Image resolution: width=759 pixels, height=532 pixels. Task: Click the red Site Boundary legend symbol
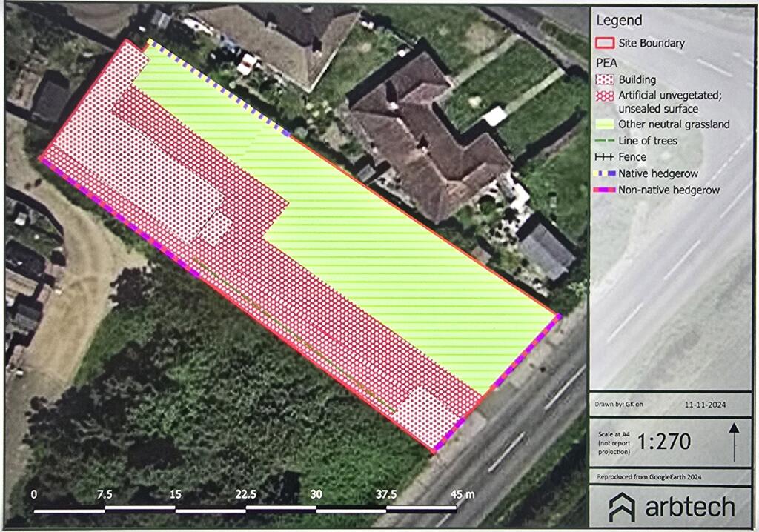pyautogui.click(x=605, y=44)
